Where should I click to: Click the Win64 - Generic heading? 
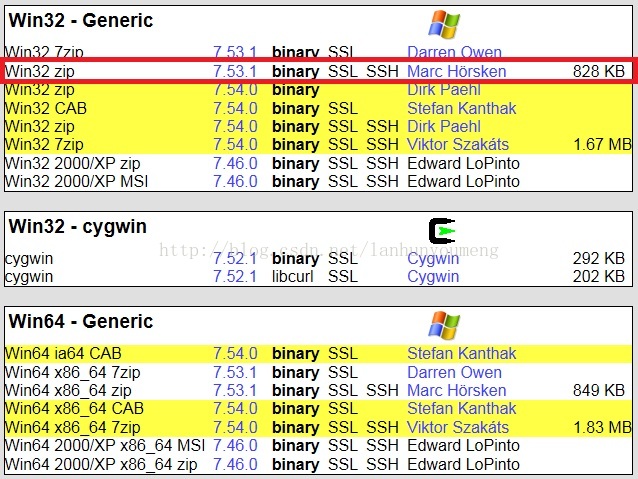[x=81, y=322]
